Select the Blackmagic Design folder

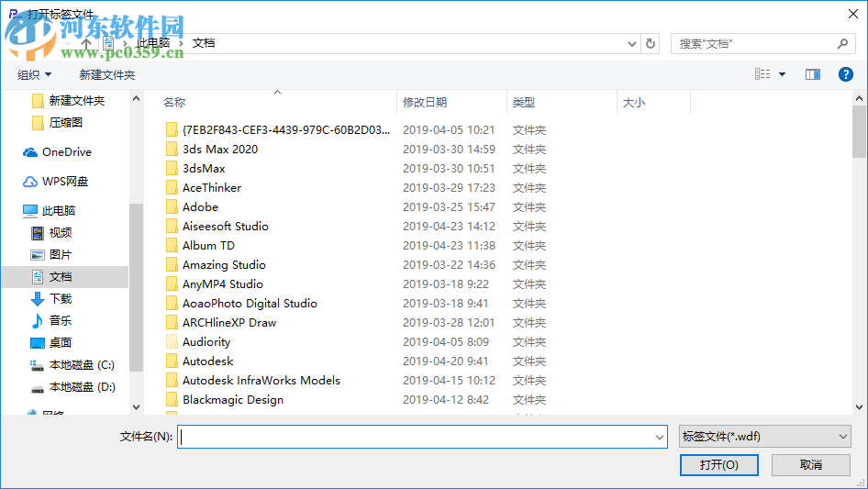tap(224, 400)
